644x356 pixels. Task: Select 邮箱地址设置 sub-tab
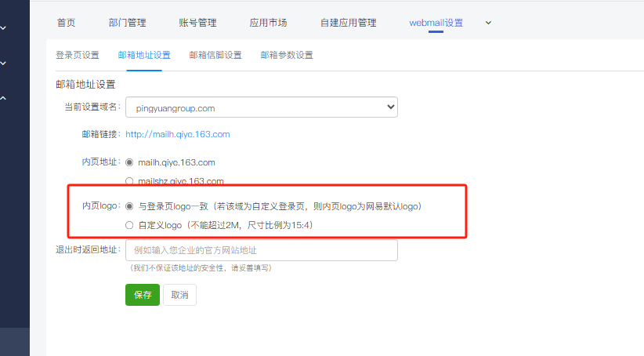144,55
